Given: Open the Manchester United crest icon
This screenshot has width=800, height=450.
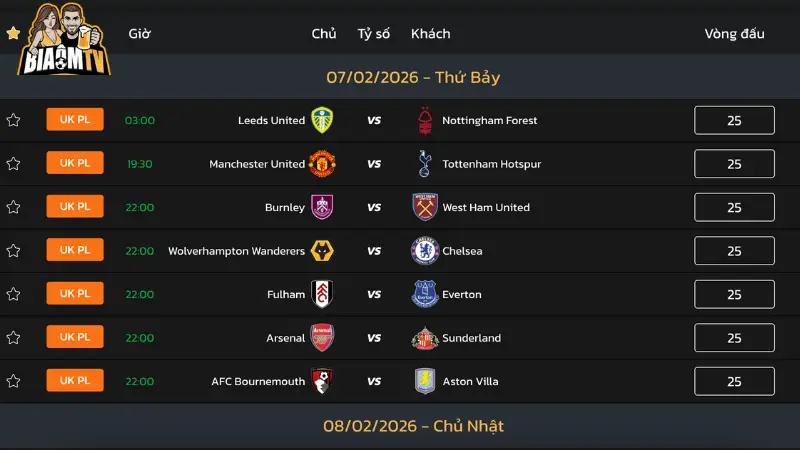Looking at the screenshot, I should pos(322,164).
